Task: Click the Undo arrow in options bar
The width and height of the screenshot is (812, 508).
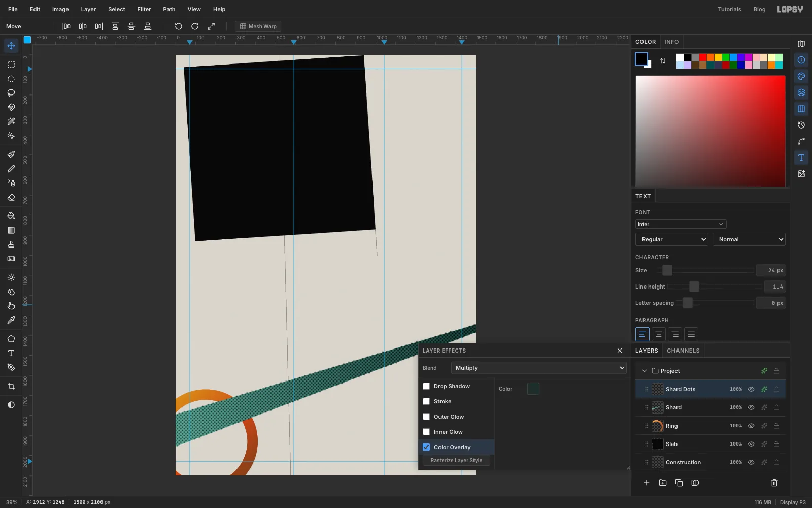Action: (179, 26)
